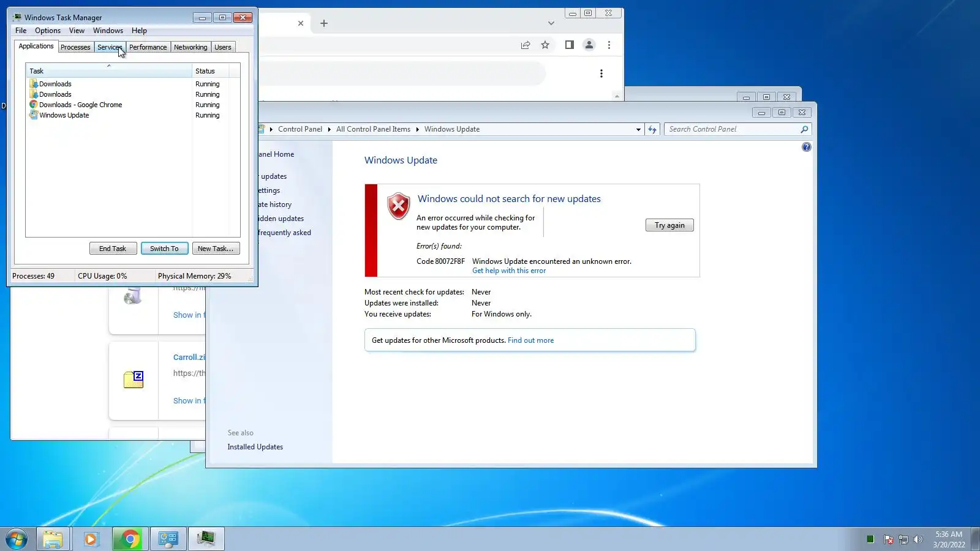
Task: Click the Control Panel breadcrumb
Action: point(300,129)
